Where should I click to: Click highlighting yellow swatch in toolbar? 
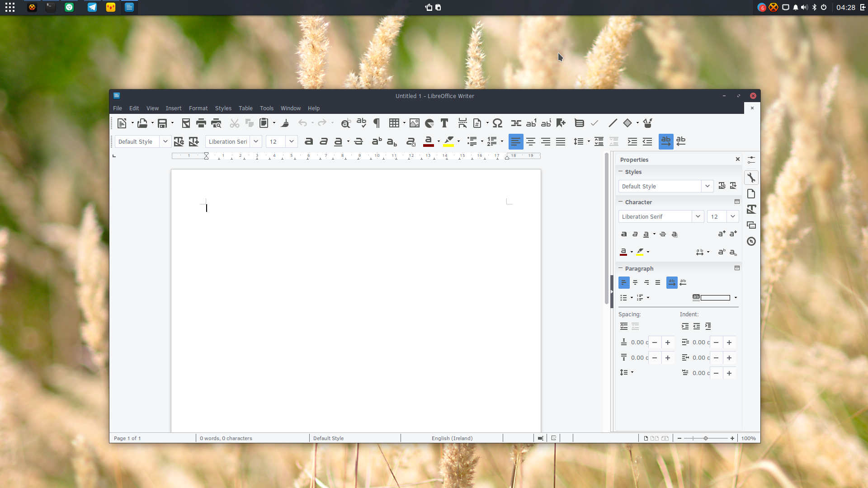448,141
